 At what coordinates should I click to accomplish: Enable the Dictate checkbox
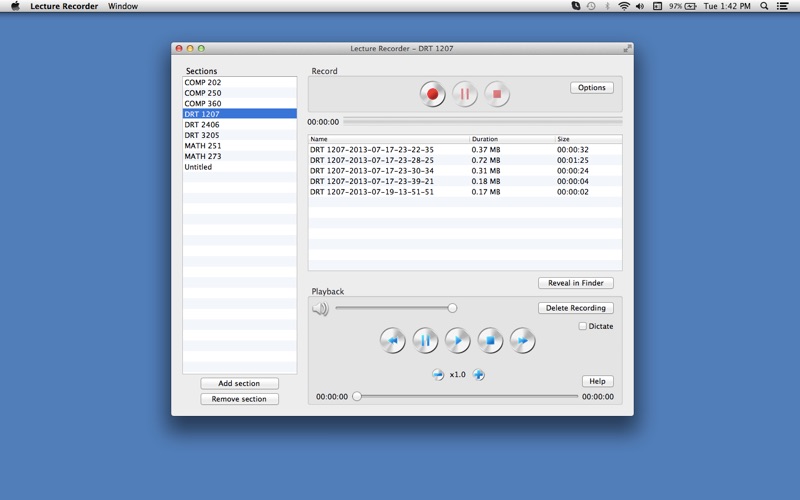point(583,326)
